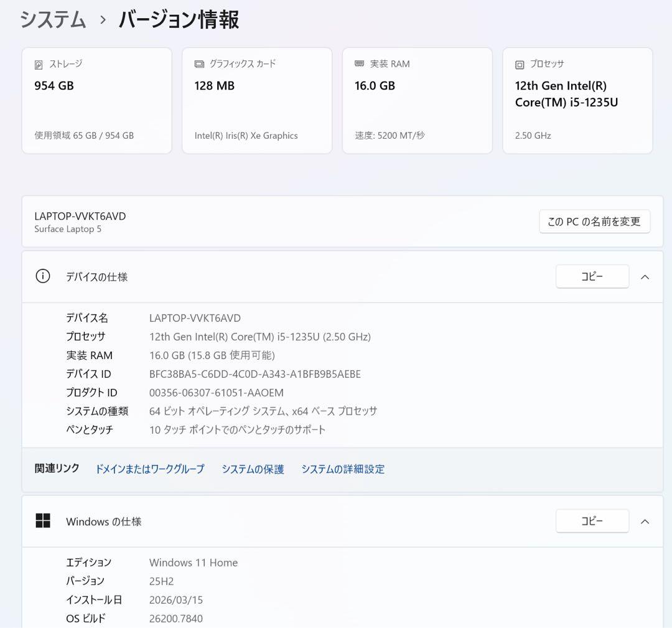Select device name value LAPTOP-VVKT6AVD in specs
Image resolution: width=672 pixels, height=628 pixels.
(x=195, y=318)
